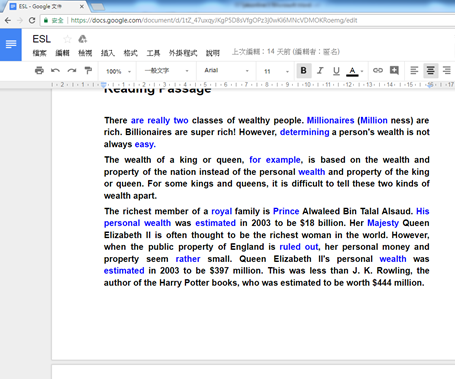This screenshot has width=455, height=379.
Task: Click the word 'rather' in passage
Action: 188,259
